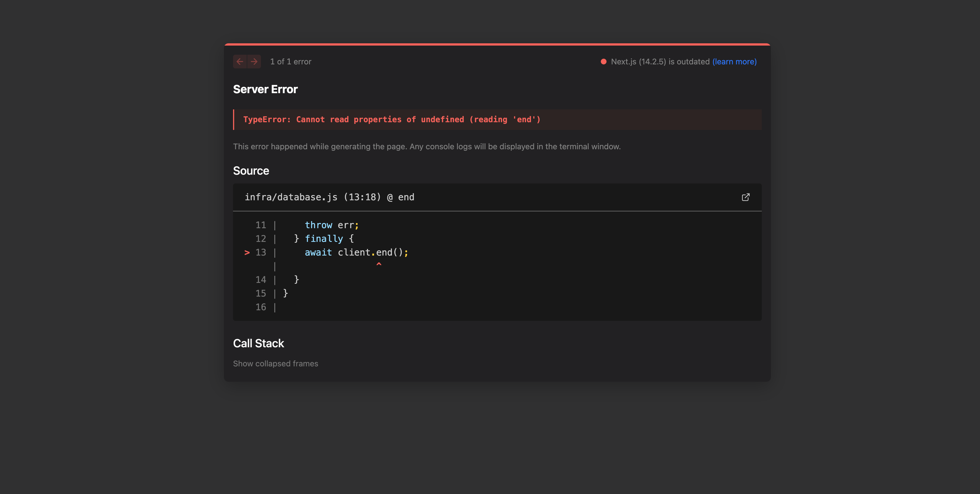Click the red outdated status dot

coord(603,62)
